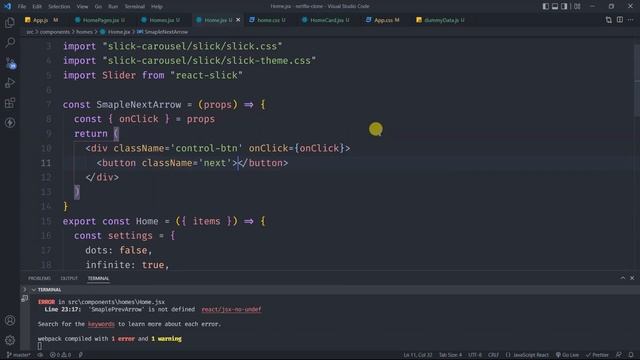Image resolution: width=640 pixels, height=360 pixels.
Task: Click the components breadcrumb segment
Action: [x=55, y=32]
